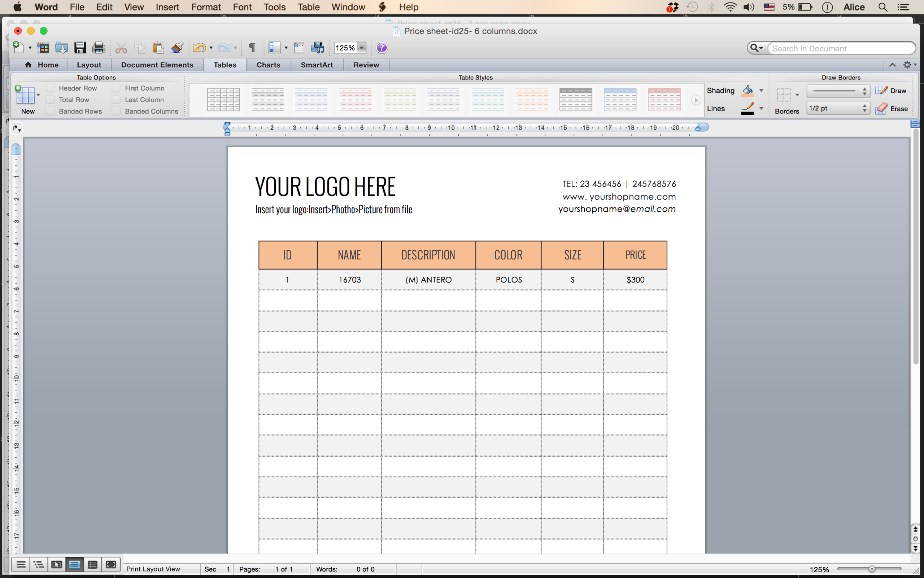Open the Home ribbon tab
The image size is (924, 578).
pos(42,65)
